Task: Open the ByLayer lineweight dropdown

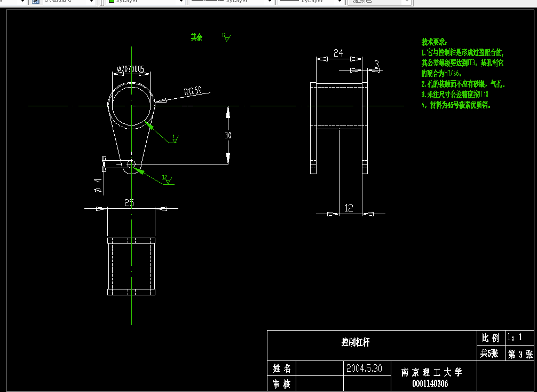Action: 339,2
